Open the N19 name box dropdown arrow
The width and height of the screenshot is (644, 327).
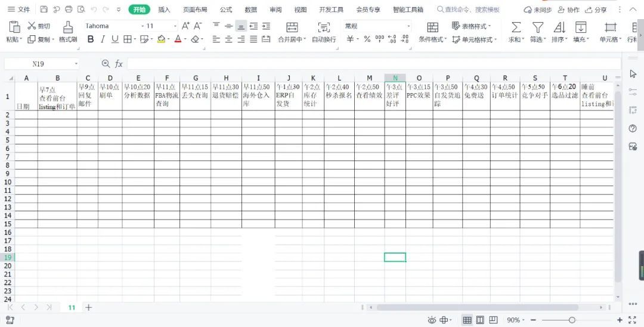point(76,64)
